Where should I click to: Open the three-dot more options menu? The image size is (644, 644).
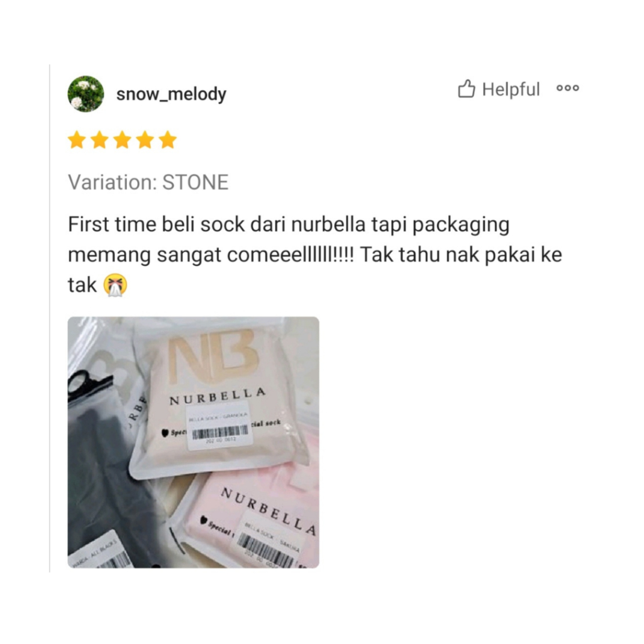coord(568,88)
